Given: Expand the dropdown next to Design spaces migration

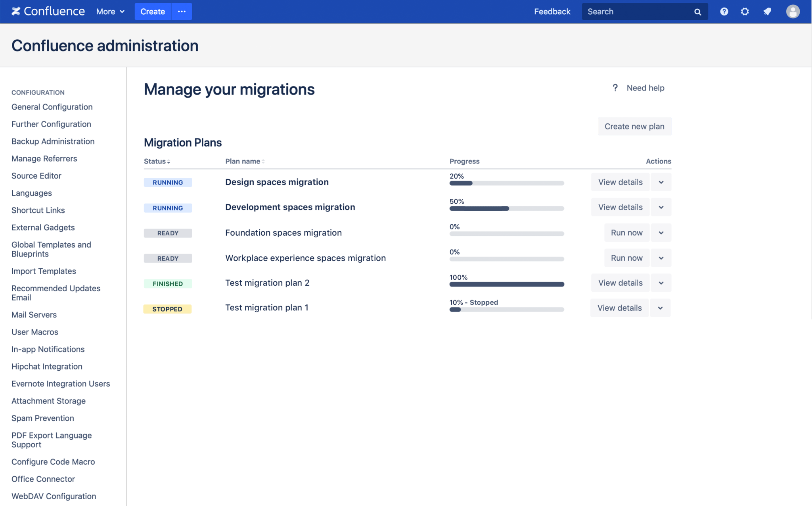Looking at the screenshot, I should coord(661,182).
